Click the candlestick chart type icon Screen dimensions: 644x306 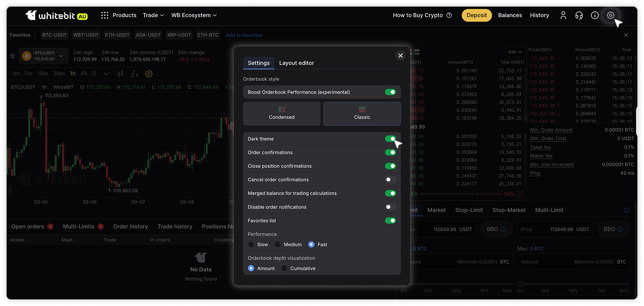(120, 74)
